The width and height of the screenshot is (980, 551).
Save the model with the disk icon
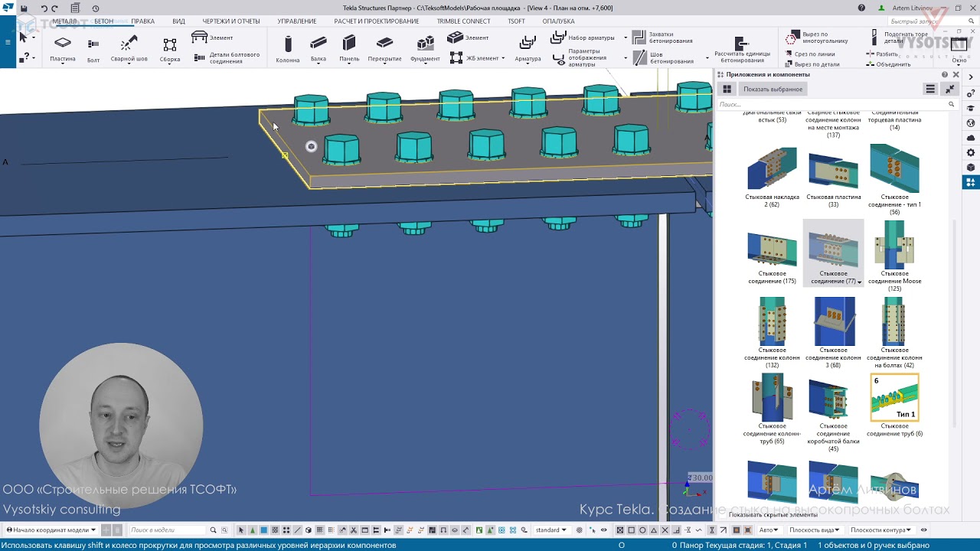tap(24, 8)
